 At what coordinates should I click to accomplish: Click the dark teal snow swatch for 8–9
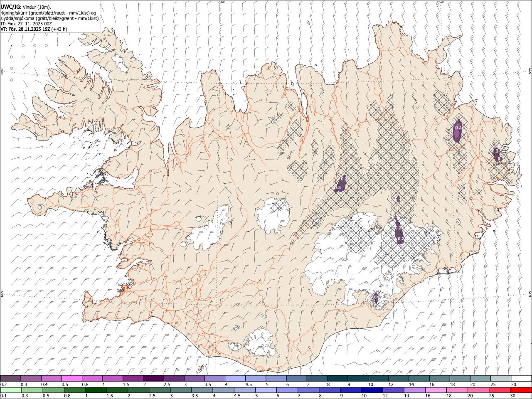coord(337,379)
